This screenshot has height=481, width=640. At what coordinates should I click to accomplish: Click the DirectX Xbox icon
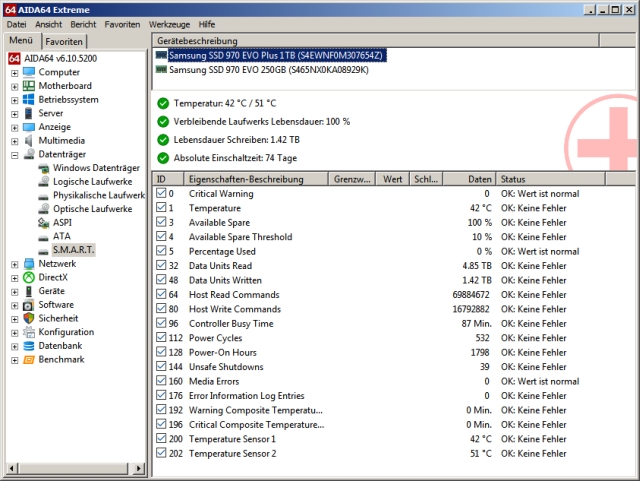click(x=29, y=278)
